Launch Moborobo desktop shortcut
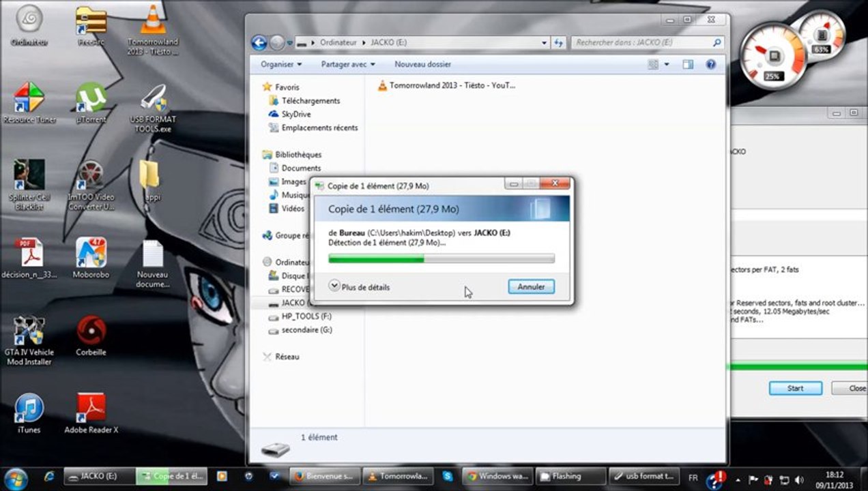 pyautogui.click(x=91, y=258)
